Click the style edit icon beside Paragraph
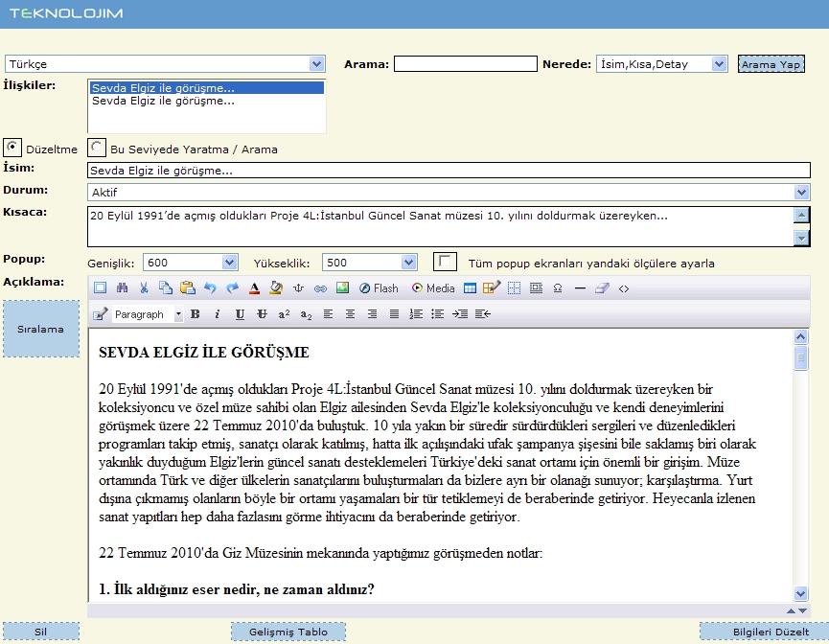 coord(100,314)
